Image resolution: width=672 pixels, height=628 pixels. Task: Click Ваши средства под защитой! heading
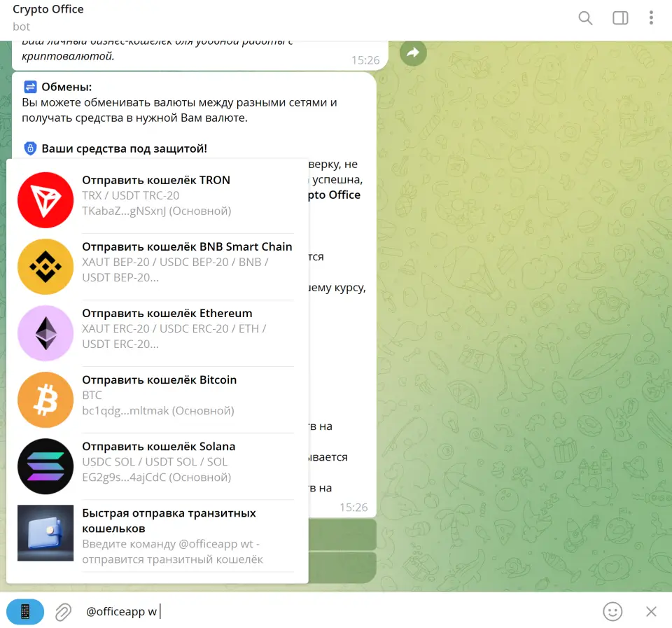pos(125,148)
